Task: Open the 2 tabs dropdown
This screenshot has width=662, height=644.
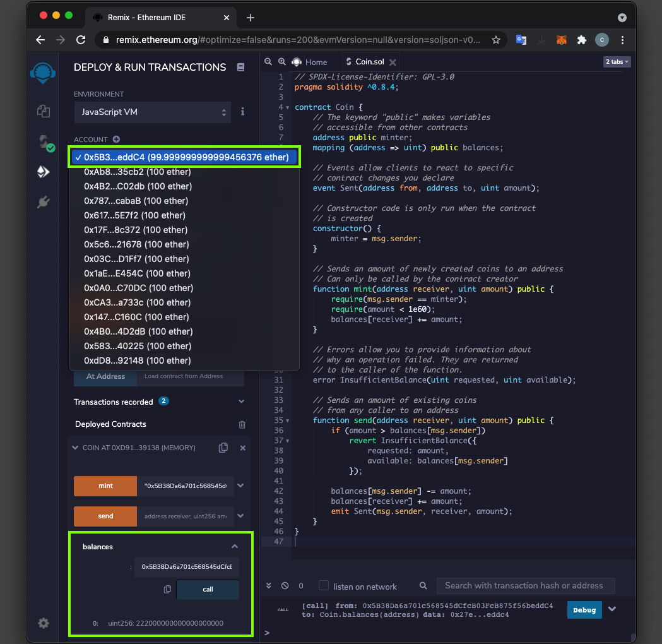Action: point(617,62)
